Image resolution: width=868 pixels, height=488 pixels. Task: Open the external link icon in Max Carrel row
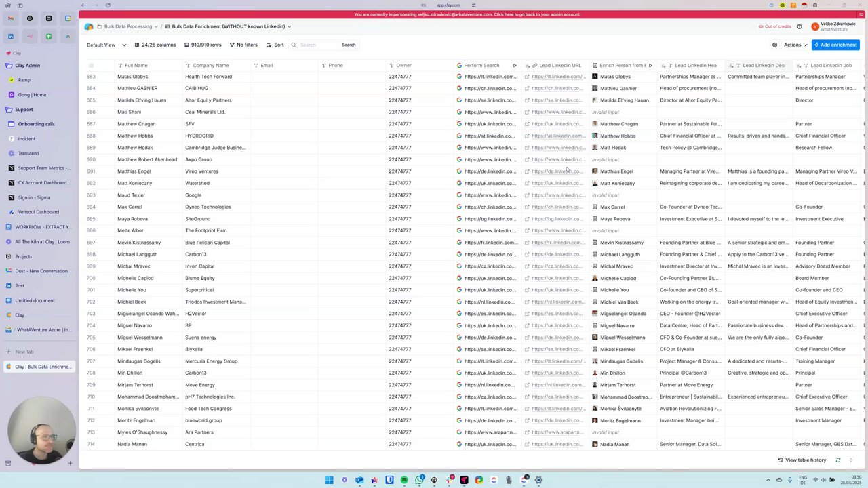click(527, 207)
